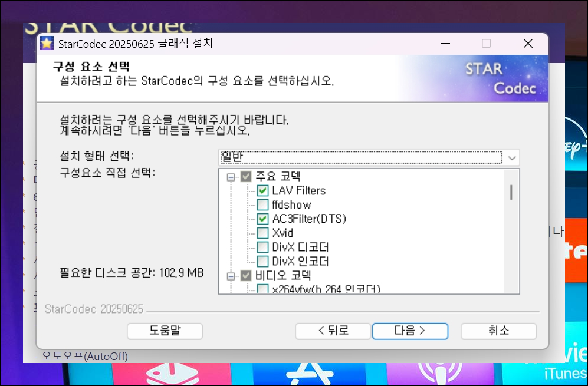Proceed with the 다음 > button

(x=410, y=331)
